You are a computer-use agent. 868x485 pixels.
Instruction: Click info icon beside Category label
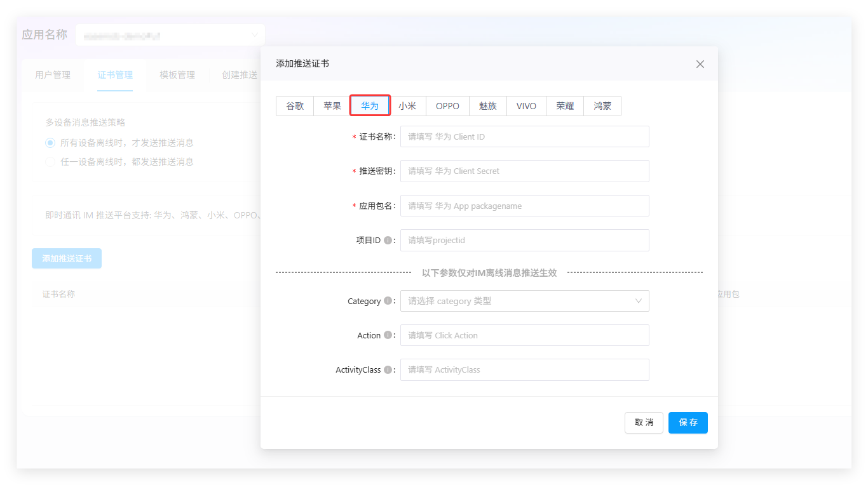point(388,301)
